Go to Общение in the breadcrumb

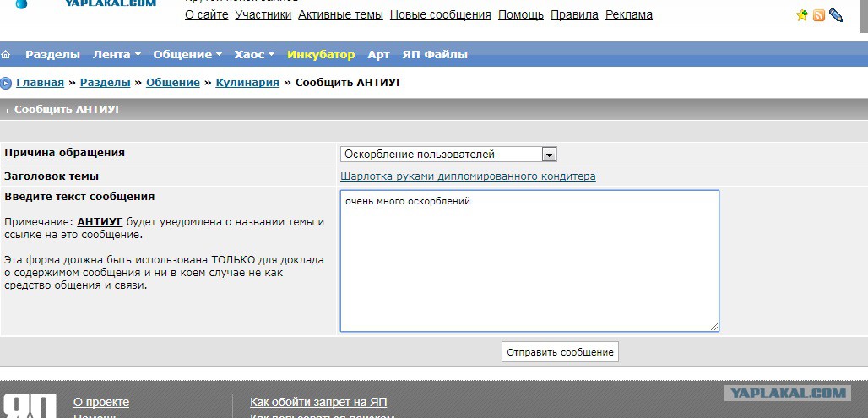173,83
